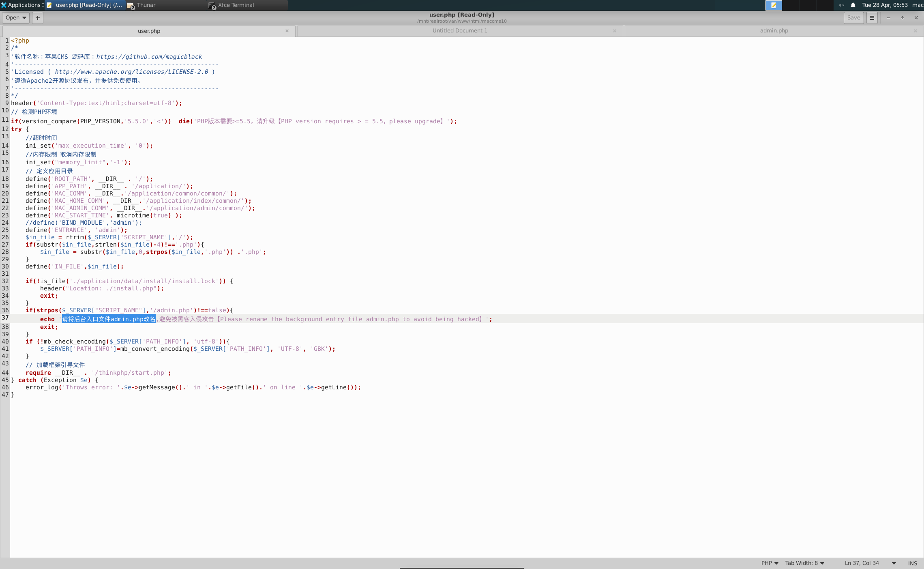
Task: Create a new document with plus button
Action: pos(37,18)
